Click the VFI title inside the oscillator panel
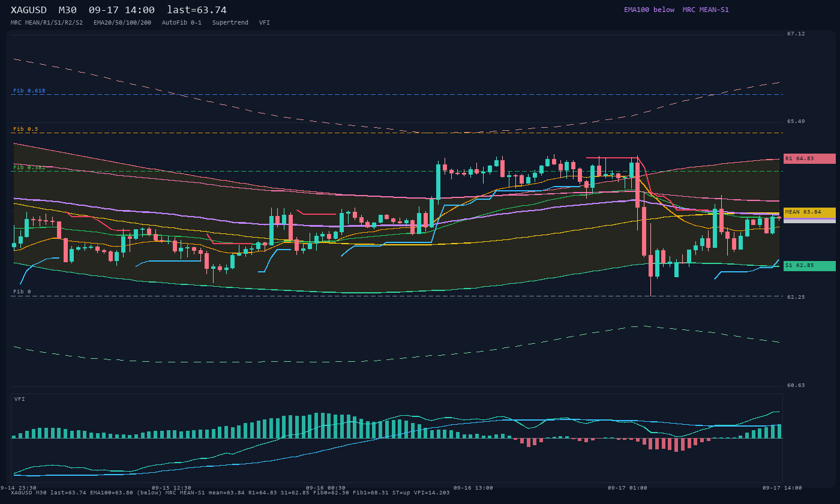 coord(20,399)
